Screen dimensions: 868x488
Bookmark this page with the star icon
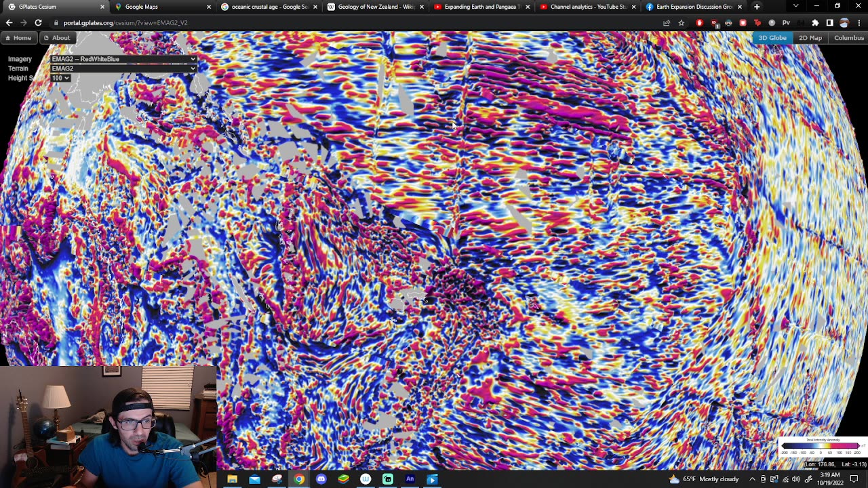coord(682,23)
